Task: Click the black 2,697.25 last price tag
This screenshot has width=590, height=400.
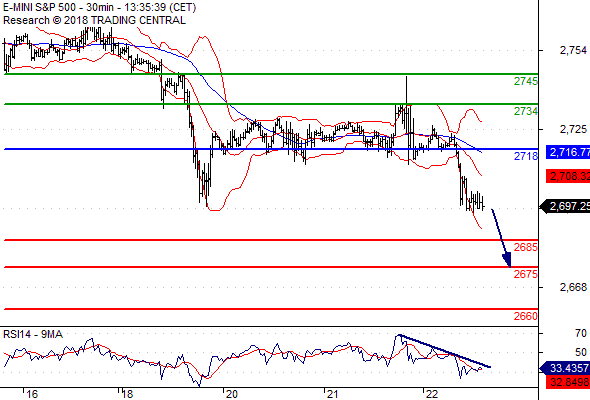Action: (x=565, y=206)
